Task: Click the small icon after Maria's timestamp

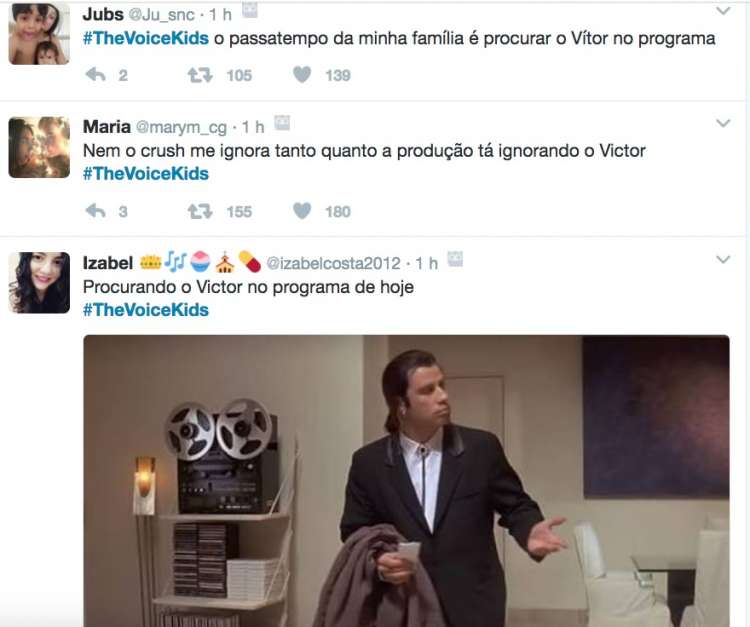Action: pyautogui.click(x=282, y=123)
